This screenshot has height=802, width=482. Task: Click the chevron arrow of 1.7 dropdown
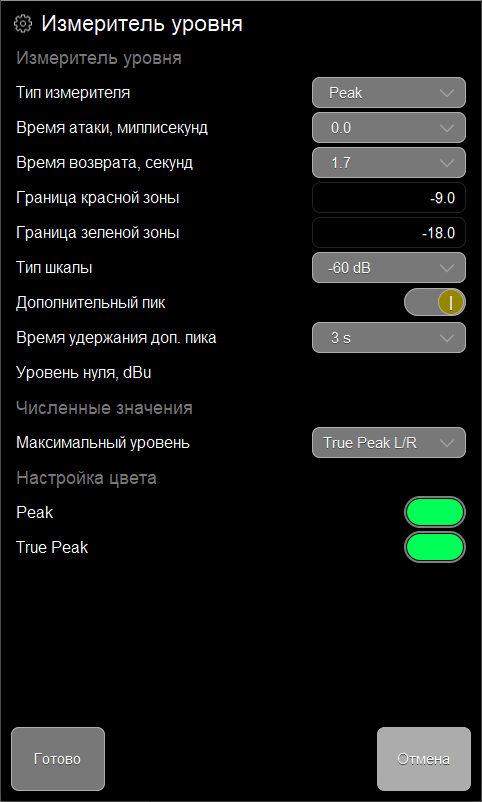(447, 163)
